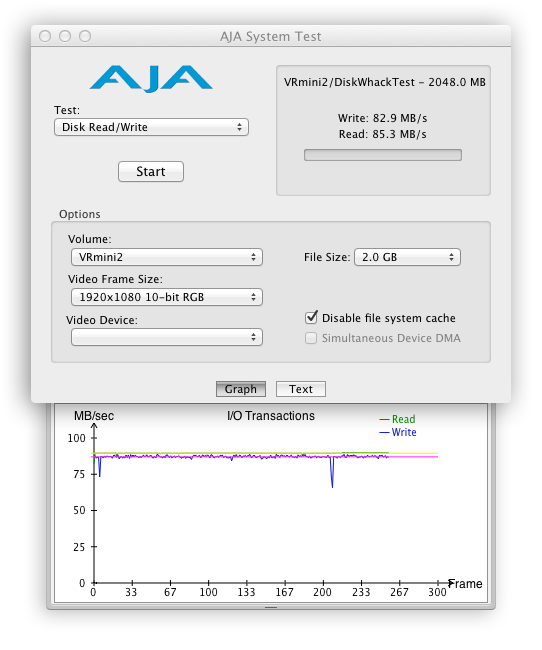Open the empty Video Device dropdown

167,337
